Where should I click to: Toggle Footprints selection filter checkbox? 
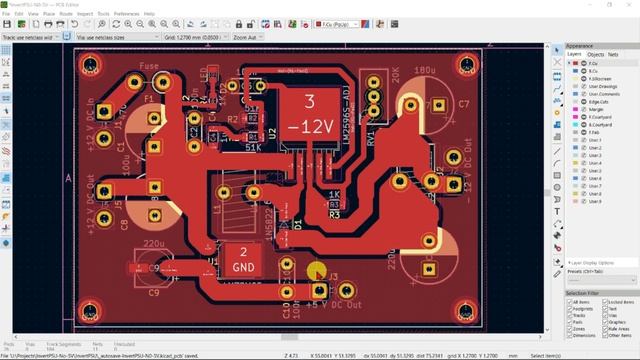point(570,309)
